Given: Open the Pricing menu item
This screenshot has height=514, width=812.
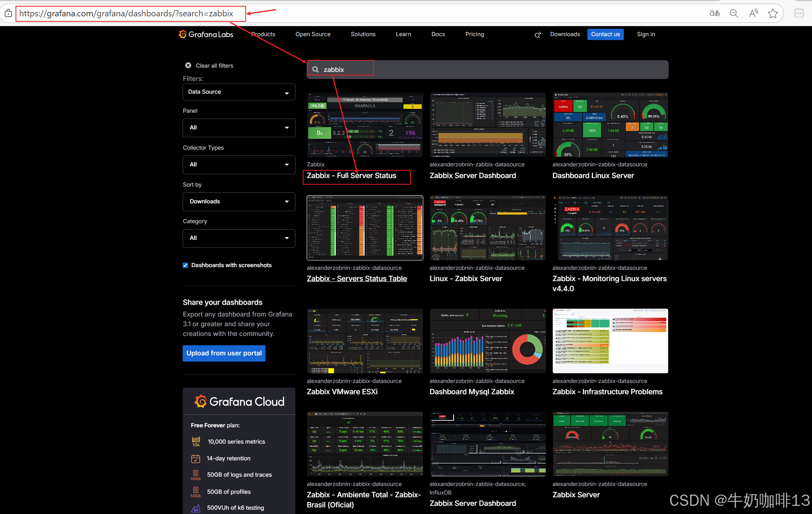Looking at the screenshot, I should 475,34.
